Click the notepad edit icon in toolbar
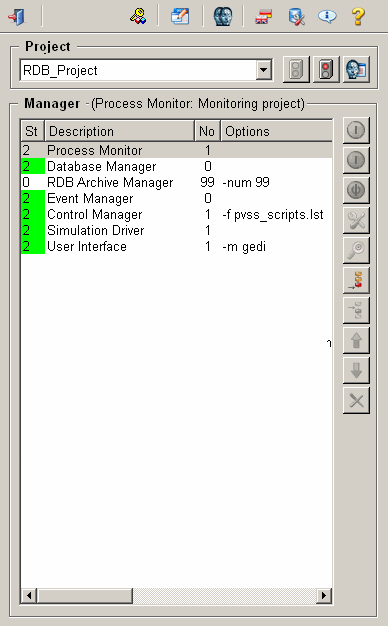Image resolution: width=388 pixels, height=626 pixels. (x=180, y=17)
